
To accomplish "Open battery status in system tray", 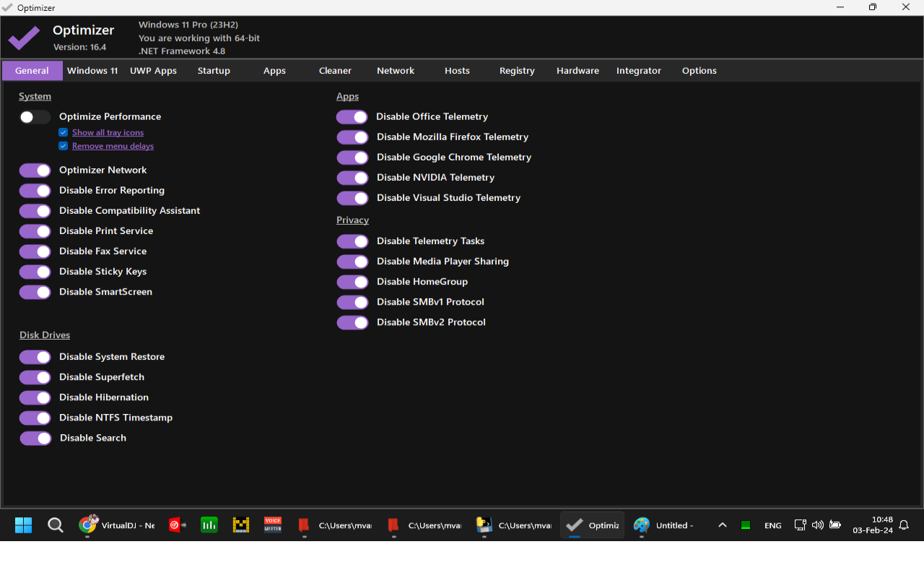I will (x=835, y=525).
